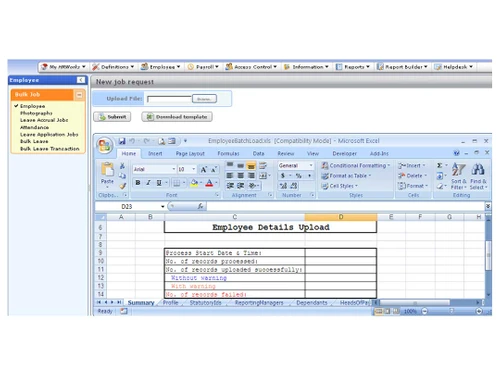The width and height of the screenshot is (500, 375).
Task: Customize Quick Access Toolbar dropdown arrow
Action: point(185,141)
